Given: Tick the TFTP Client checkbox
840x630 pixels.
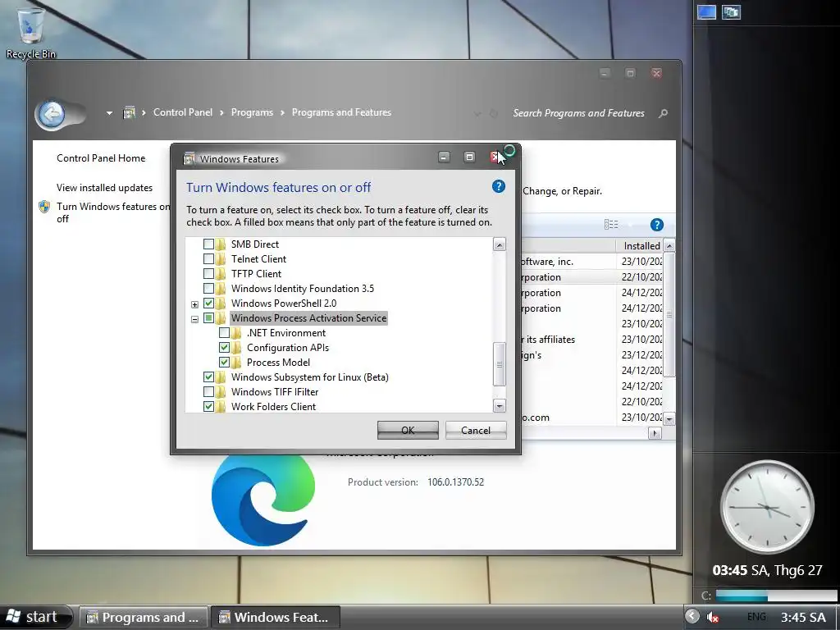Looking at the screenshot, I should pos(208,273).
